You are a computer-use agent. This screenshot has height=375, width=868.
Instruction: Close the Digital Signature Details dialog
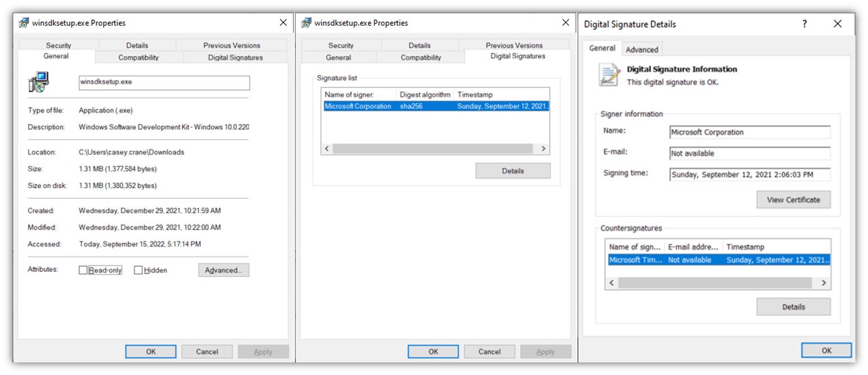(x=837, y=24)
